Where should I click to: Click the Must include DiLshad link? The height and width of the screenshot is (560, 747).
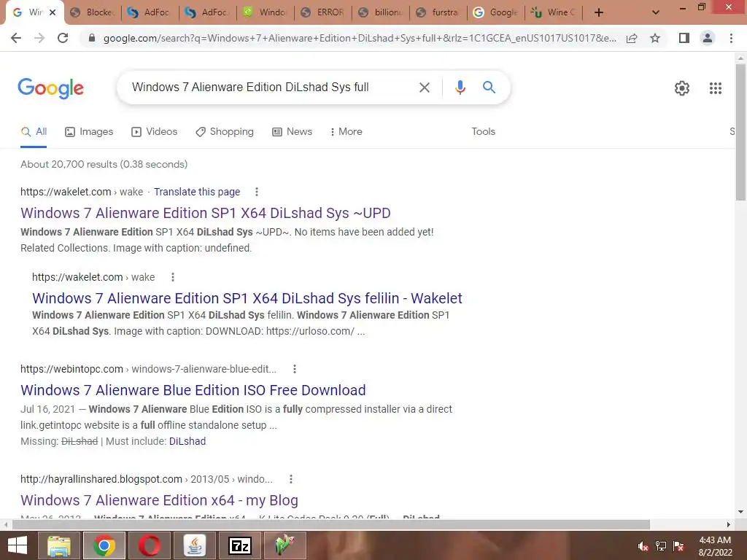[187, 441]
